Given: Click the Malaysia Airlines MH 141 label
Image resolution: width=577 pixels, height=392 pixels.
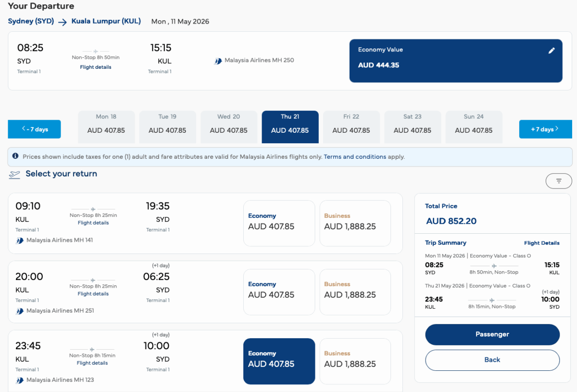Looking at the screenshot, I should point(60,240).
